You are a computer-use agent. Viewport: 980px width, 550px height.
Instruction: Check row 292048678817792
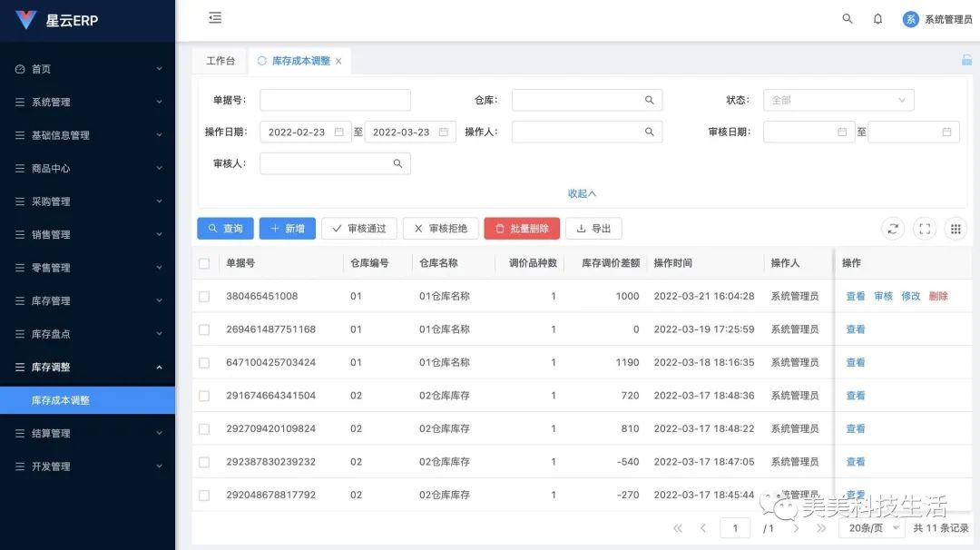point(204,495)
